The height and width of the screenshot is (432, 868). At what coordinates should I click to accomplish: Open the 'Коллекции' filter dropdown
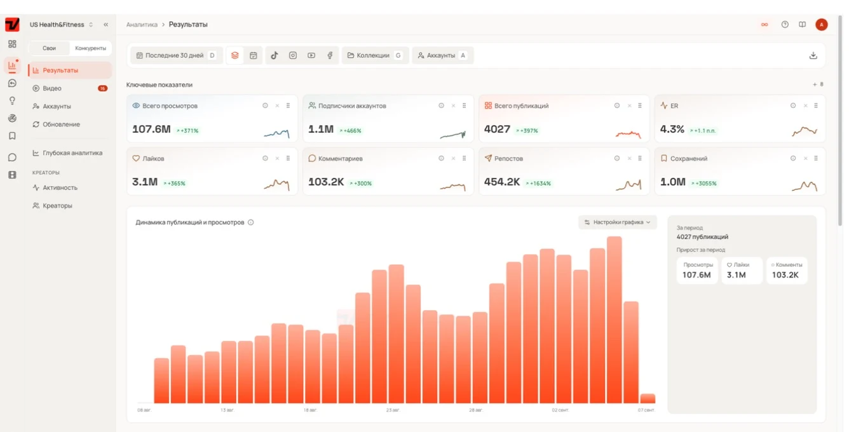pyautogui.click(x=375, y=55)
